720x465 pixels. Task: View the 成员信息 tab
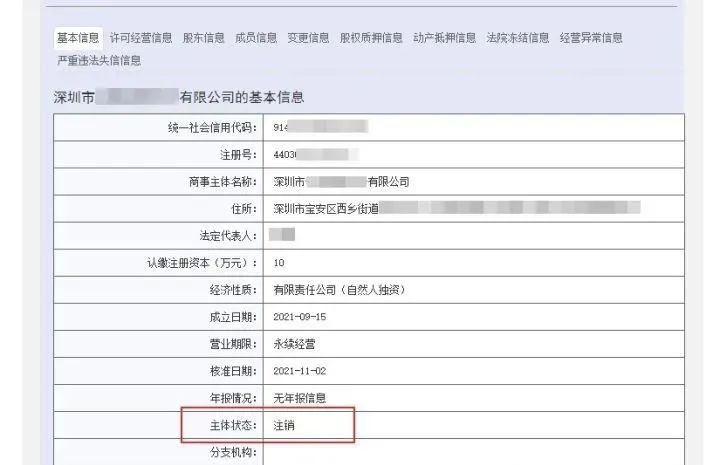pos(256,38)
